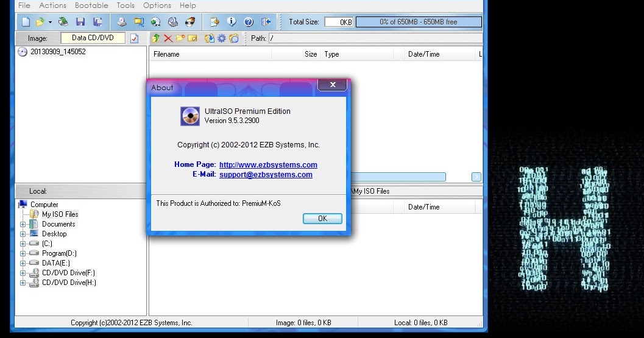Sort image list by Date/Time column
The image size is (644, 338).
point(440,54)
